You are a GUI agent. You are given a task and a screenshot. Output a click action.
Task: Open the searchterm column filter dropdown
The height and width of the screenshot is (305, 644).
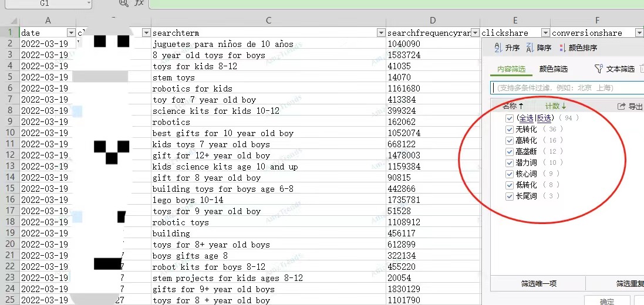click(x=380, y=33)
